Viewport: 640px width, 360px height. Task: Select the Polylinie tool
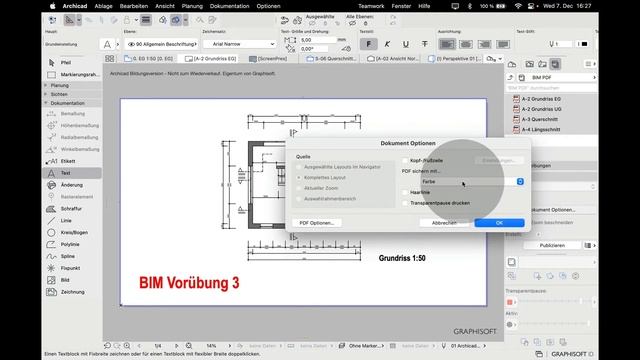[x=72, y=244]
